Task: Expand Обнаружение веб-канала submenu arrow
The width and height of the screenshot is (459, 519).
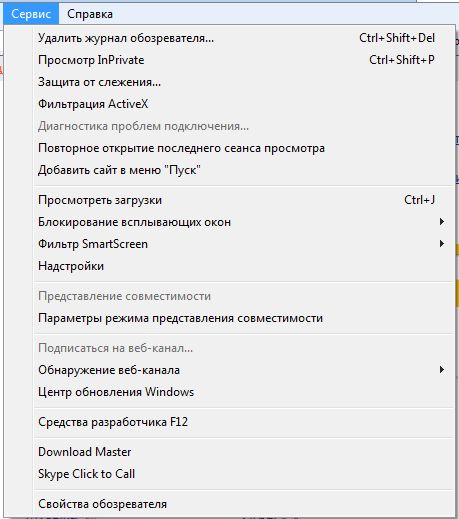Action: click(442, 370)
